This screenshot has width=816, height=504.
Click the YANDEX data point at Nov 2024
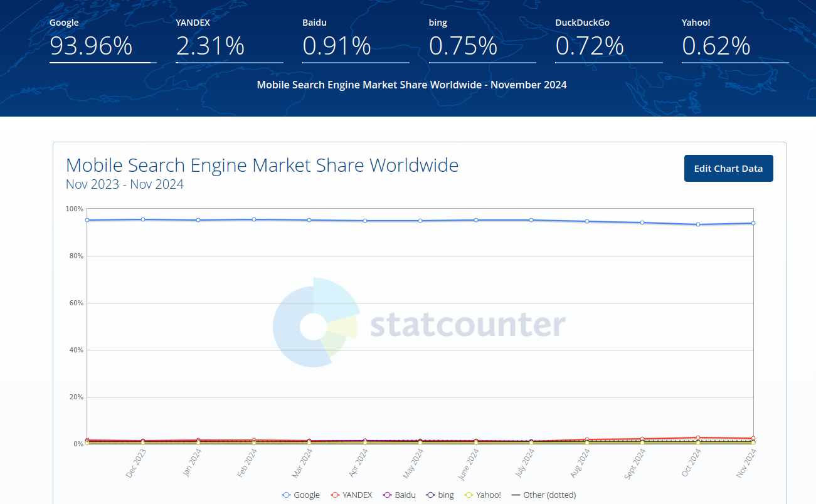pos(753,438)
